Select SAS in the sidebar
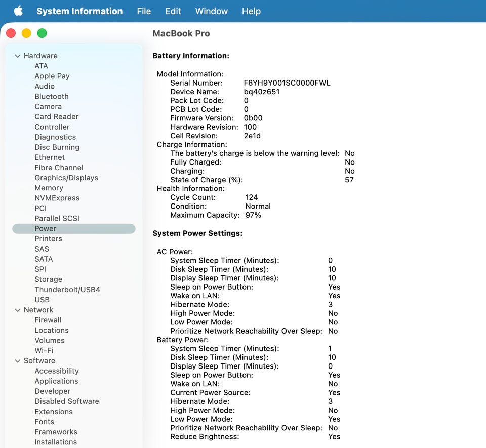Viewport: 486px width, 448px height. coord(42,249)
